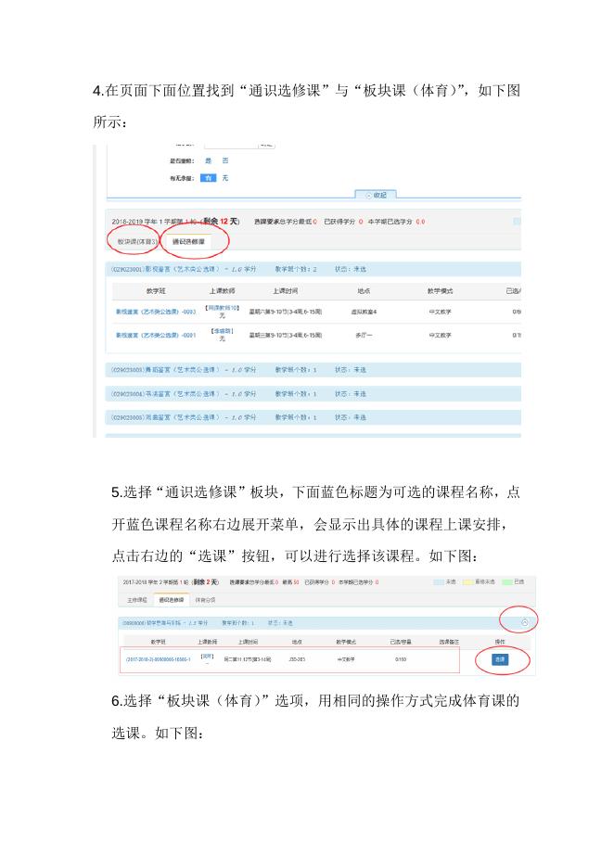Open 通识选修课 tab next to 板块课(体育3)
The width and height of the screenshot is (614, 868).
pos(188,242)
